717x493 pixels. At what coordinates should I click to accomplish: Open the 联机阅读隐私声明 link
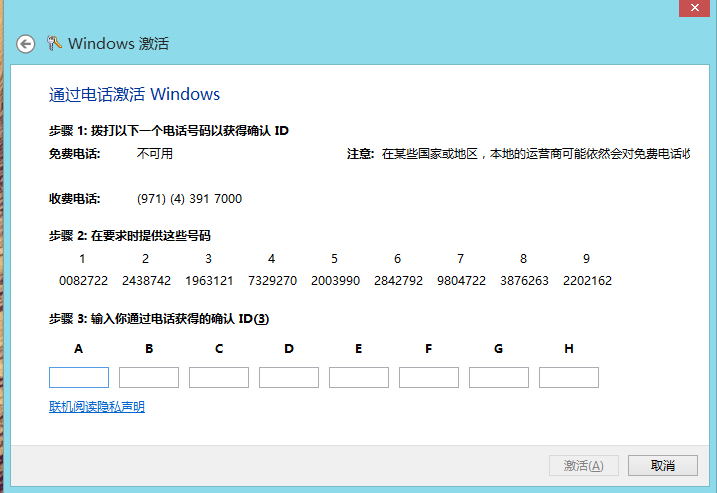97,407
